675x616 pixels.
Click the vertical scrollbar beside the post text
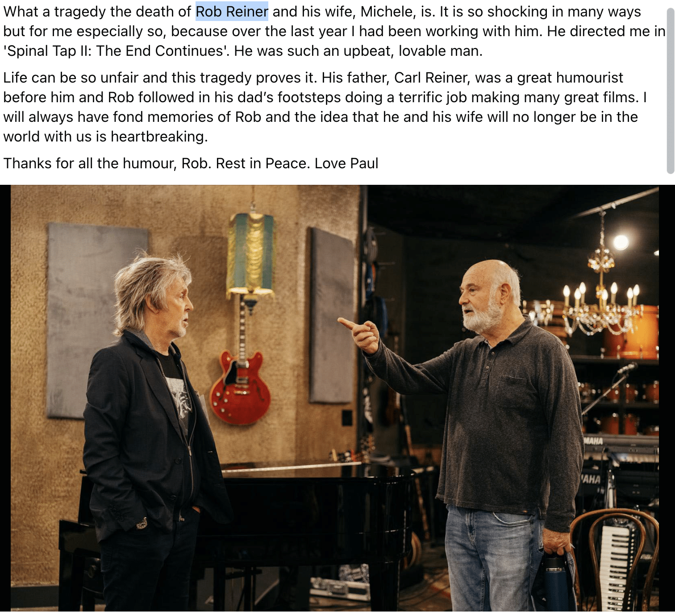(x=670, y=89)
